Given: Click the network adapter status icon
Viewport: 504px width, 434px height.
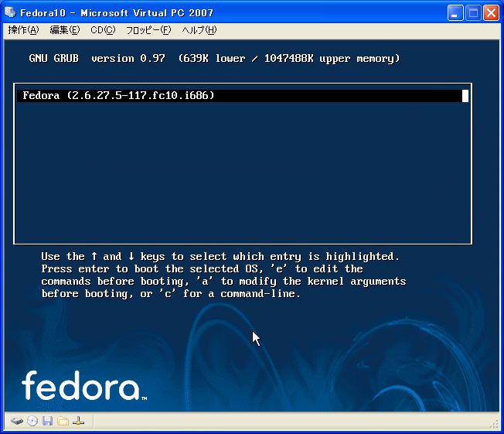Looking at the screenshot, I should pyautogui.click(x=78, y=421).
